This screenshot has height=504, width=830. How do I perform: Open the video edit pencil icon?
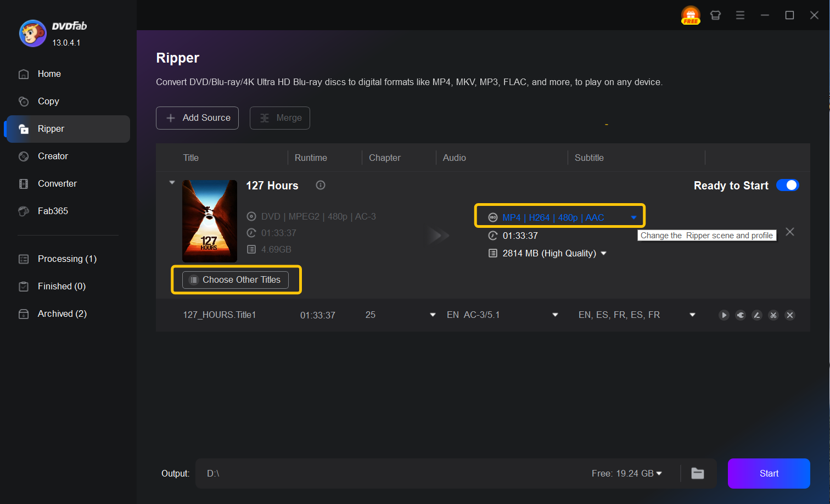click(x=757, y=315)
